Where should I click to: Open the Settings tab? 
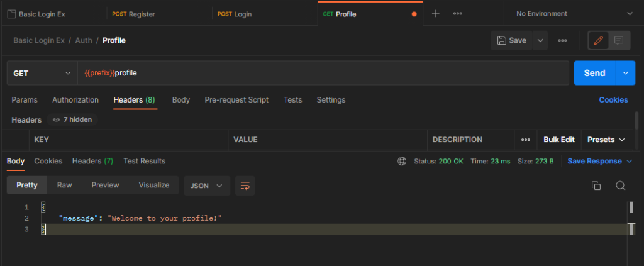click(x=331, y=100)
